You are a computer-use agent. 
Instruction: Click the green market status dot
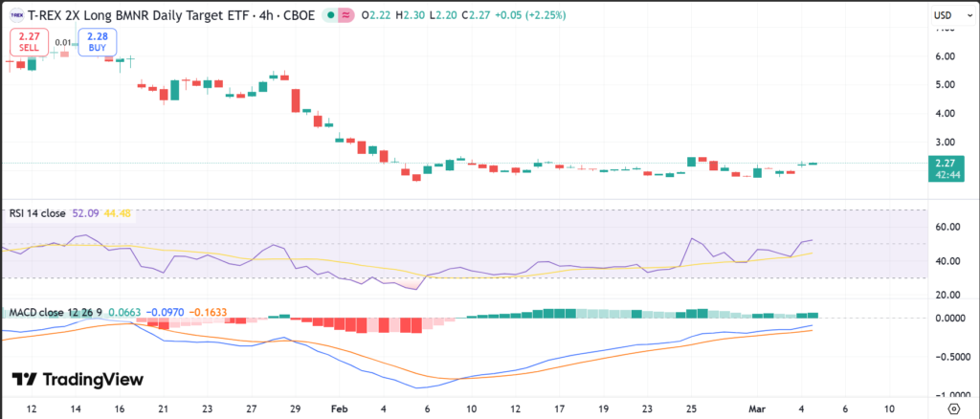tap(330, 15)
